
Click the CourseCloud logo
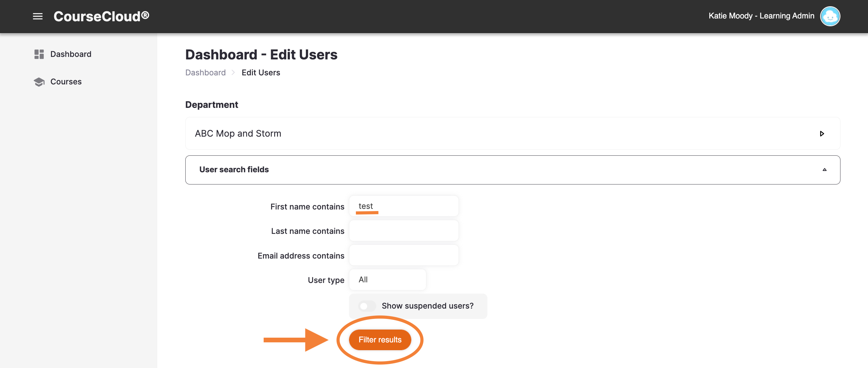pyautogui.click(x=101, y=16)
